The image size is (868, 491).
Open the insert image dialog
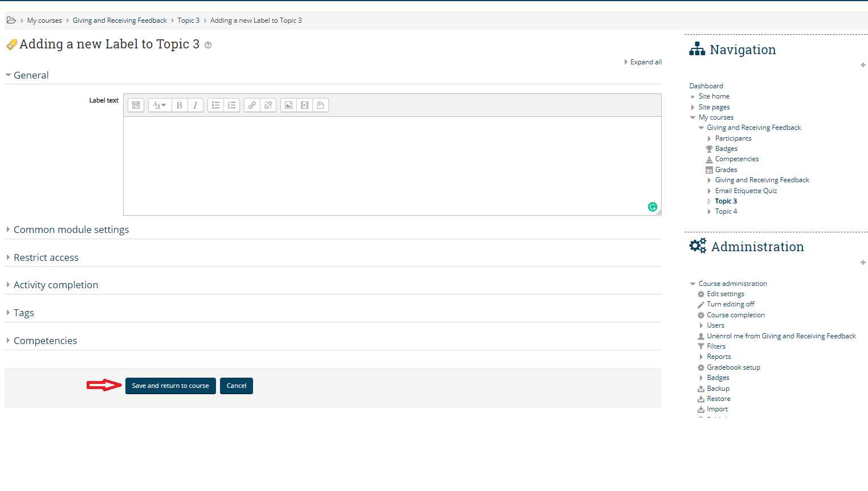coord(288,105)
